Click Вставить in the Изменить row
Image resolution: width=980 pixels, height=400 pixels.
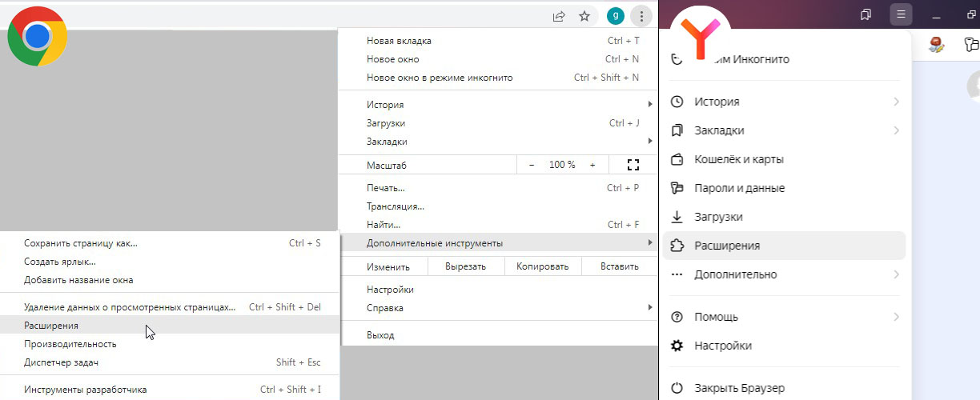(619, 267)
